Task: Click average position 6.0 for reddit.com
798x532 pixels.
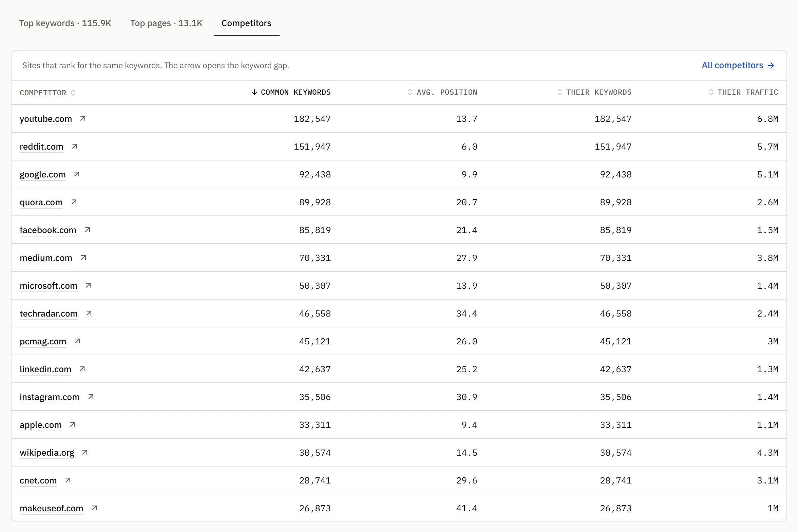Action: 469,147
